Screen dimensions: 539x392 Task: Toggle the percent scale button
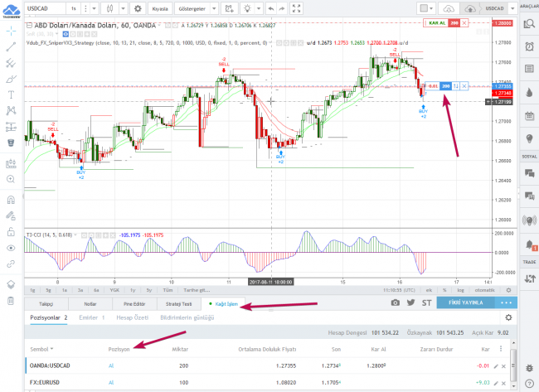click(x=444, y=290)
